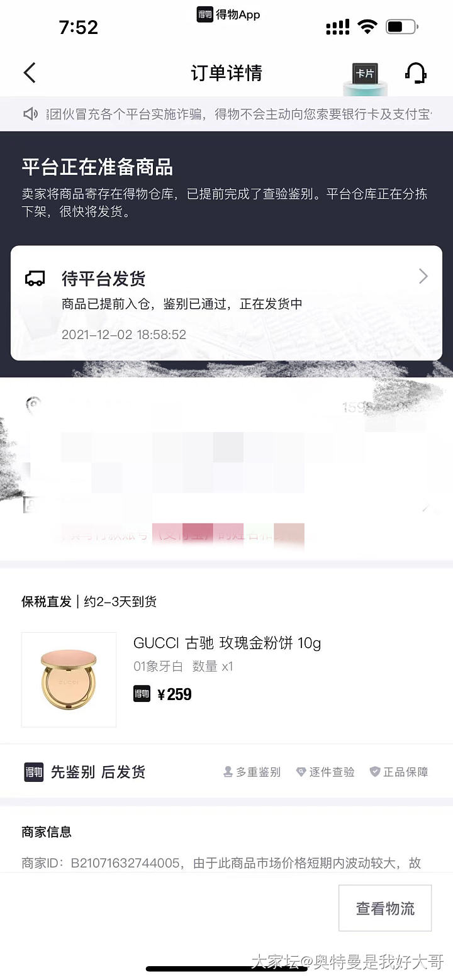
Task: Tap the 查看物流 button
Action: [x=385, y=908]
